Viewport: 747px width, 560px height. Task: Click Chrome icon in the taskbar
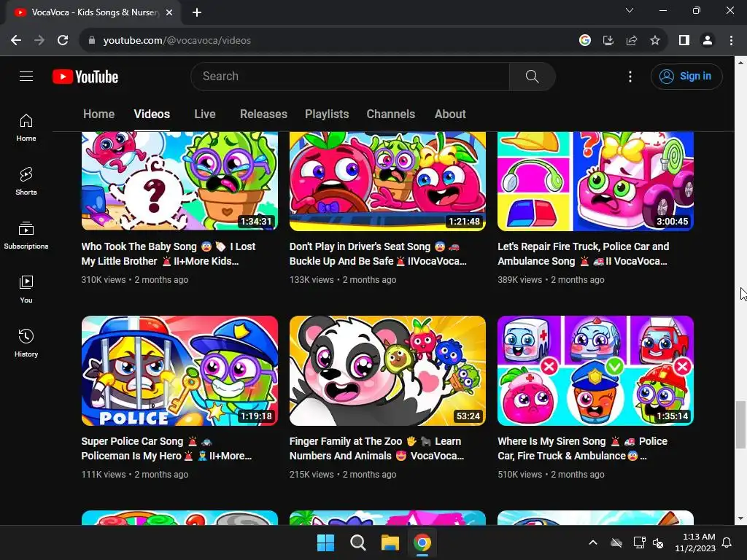click(422, 542)
